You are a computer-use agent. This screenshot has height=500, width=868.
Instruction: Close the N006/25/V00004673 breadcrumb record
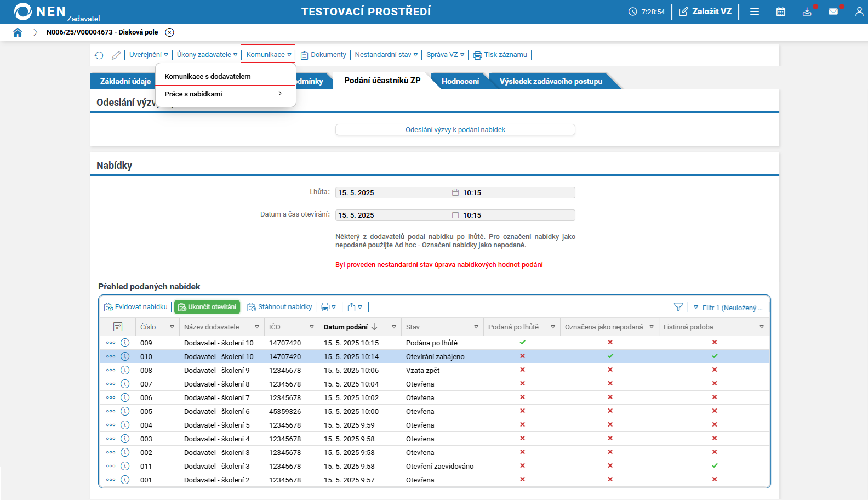(170, 32)
